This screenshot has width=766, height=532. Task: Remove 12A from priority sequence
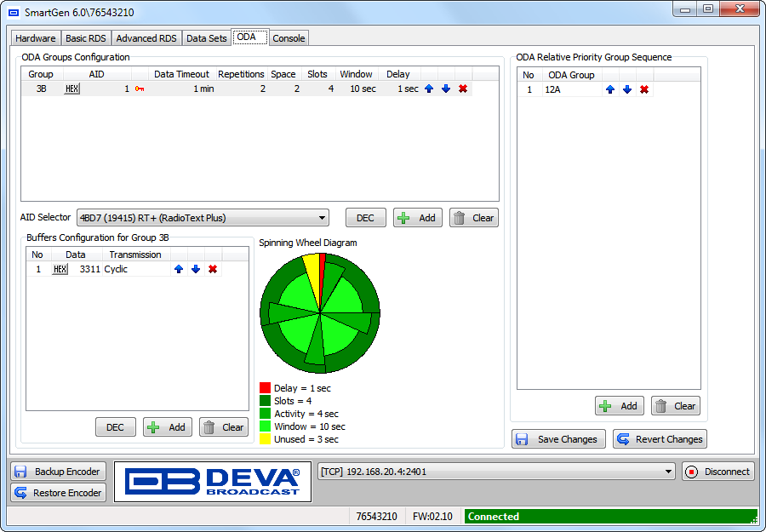click(x=644, y=89)
